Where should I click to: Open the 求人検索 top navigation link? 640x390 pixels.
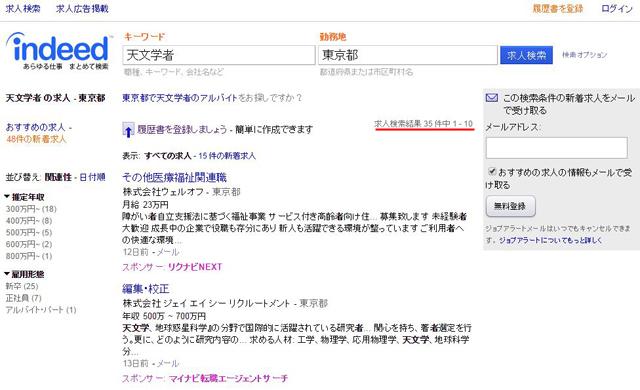pos(23,9)
